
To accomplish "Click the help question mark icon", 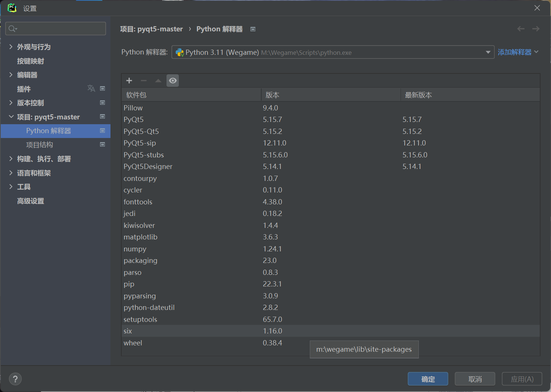I will tap(15, 379).
